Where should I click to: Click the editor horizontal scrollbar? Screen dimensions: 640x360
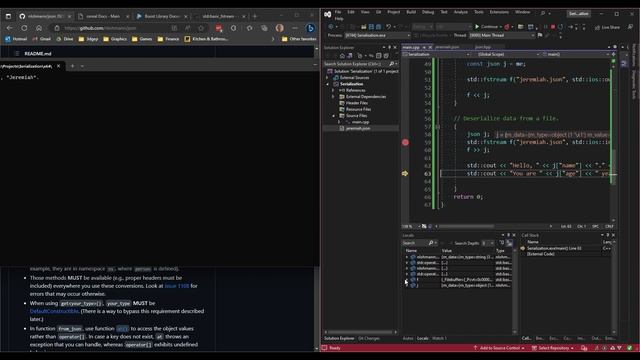(466, 226)
